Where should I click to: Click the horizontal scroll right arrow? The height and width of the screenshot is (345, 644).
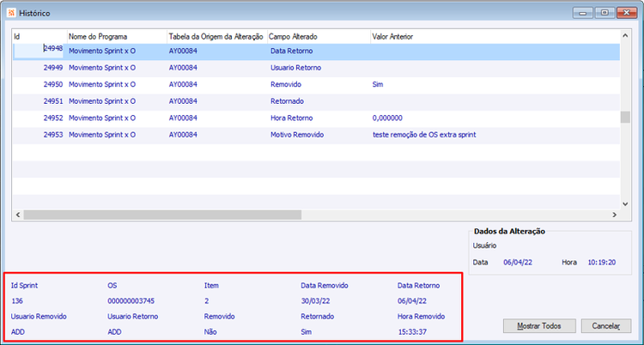point(615,215)
